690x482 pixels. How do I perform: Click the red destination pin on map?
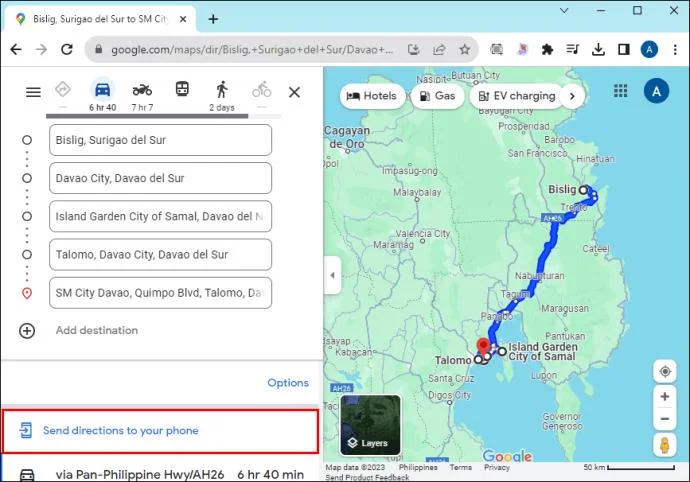click(x=484, y=346)
